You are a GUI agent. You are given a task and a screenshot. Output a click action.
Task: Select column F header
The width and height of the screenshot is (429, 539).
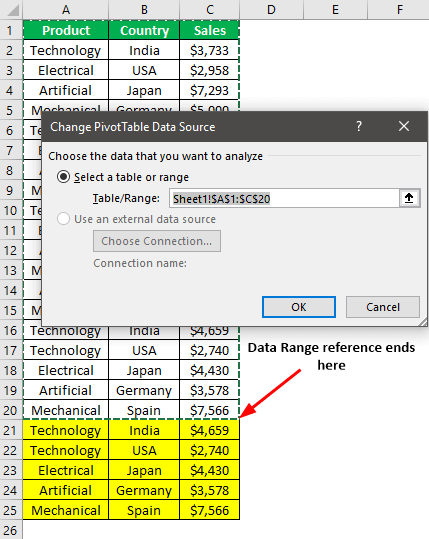click(399, 10)
